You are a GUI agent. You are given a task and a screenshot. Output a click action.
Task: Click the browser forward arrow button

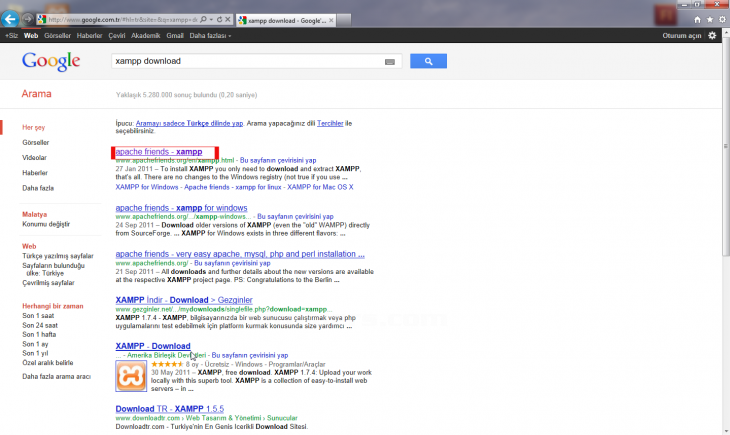[27, 19]
